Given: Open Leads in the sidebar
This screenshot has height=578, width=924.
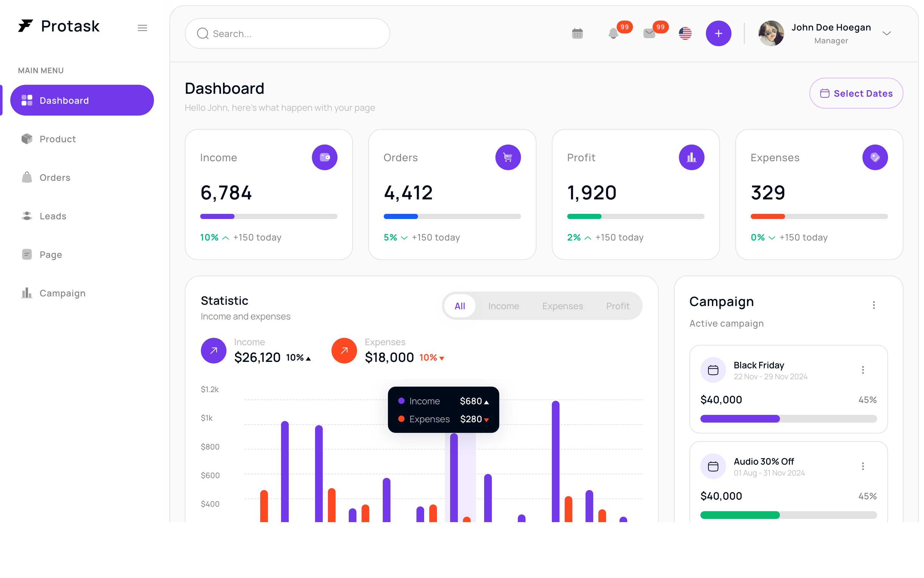Looking at the screenshot, I should (82, 216).
